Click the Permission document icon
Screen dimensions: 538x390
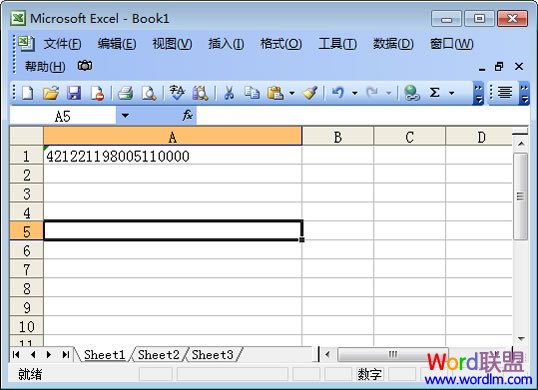[x=97, y=93]
